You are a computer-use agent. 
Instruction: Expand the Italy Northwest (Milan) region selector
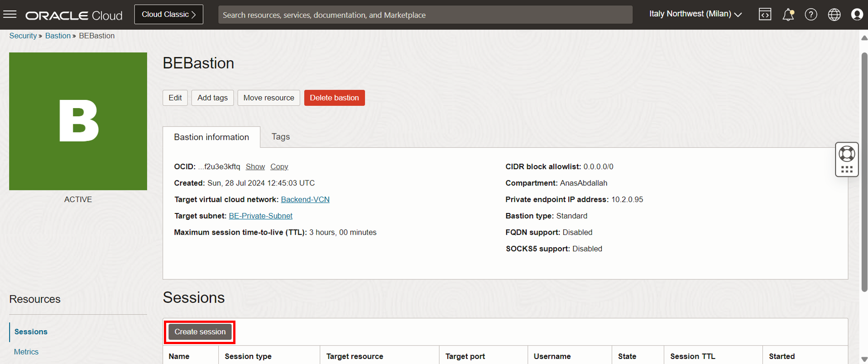point(695,14)
